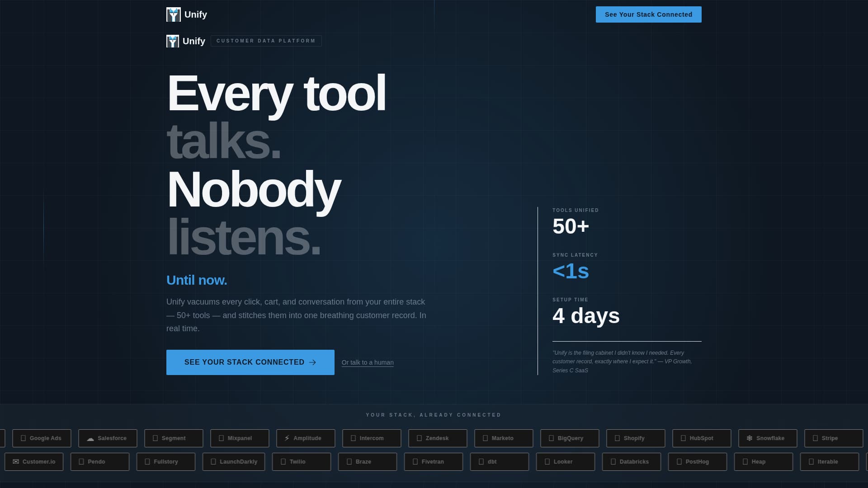868x488 pixels.
Task: Click the Google Ads chip icon
Action: pyautogui.click(x=24, y=438)
